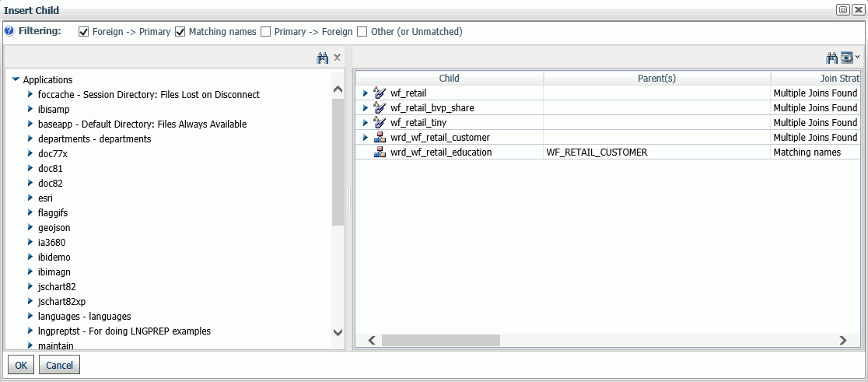Expand the doc77x folder
The width and height of the screenshot is (868, 382).
click(30, 154)
